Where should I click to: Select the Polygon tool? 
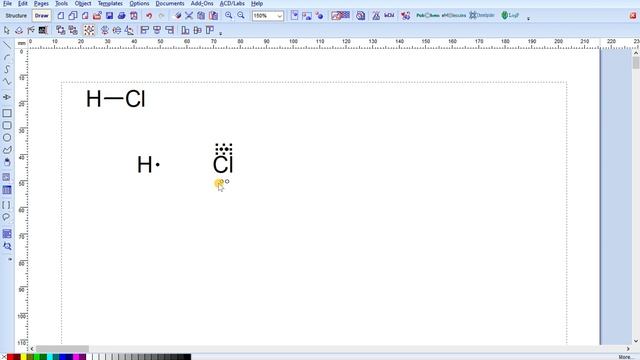7,150
